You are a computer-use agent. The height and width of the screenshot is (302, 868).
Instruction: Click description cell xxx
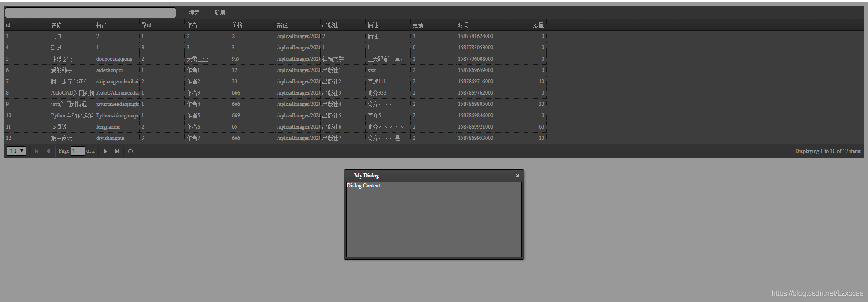click(388, 70)
